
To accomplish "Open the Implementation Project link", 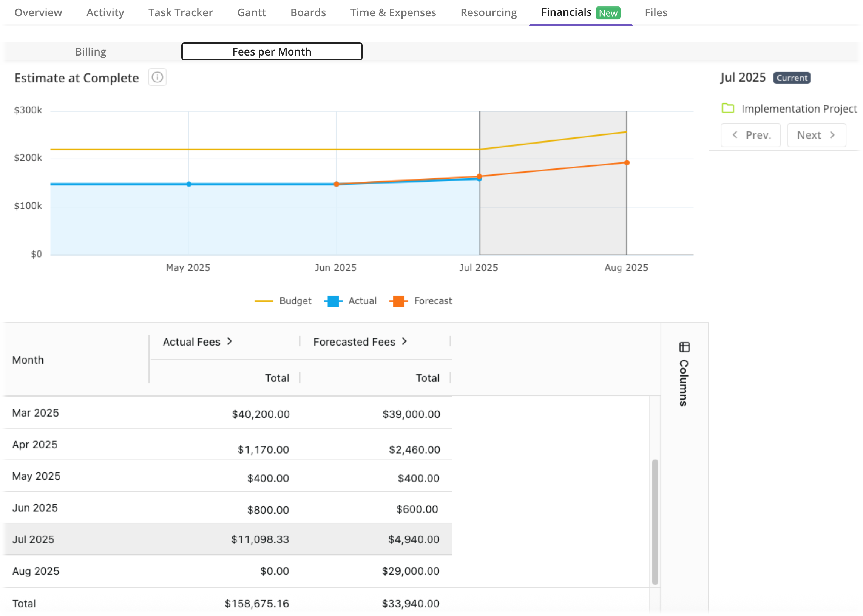I will (x=799, y=108).
